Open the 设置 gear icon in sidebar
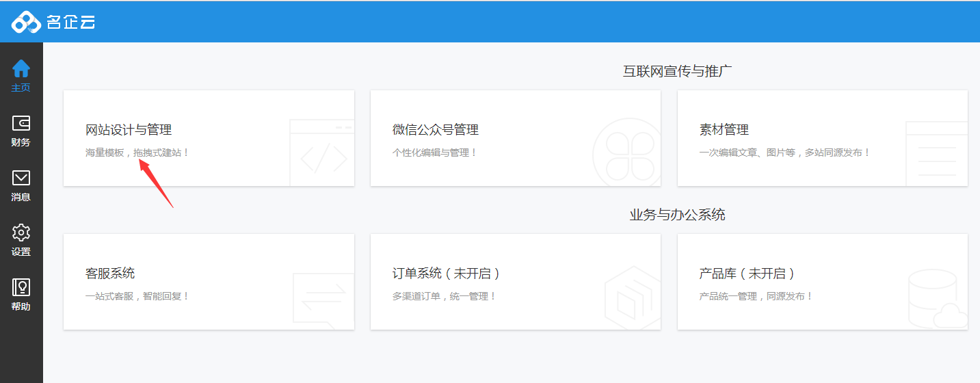The height and width of the screenshot is (383, 980). click(x=21, y=233)
